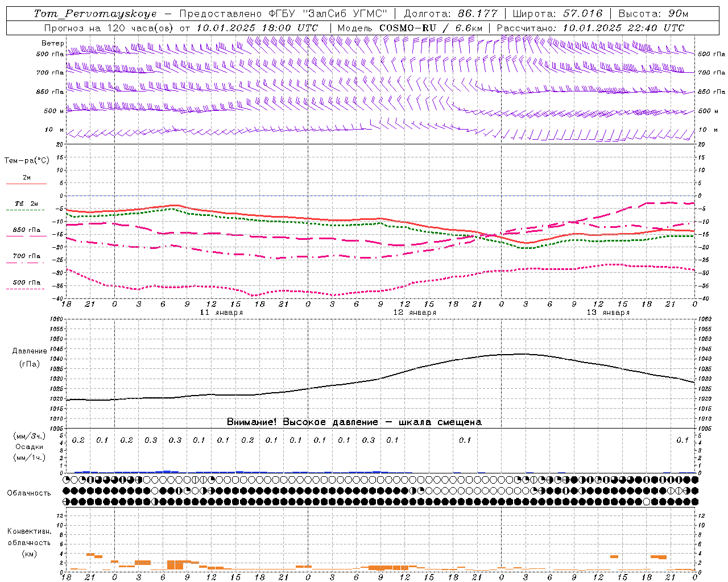Click the "Конвективн." convective cloud label
Viewport: 728px width, 582px height.
tap(29, 531)
